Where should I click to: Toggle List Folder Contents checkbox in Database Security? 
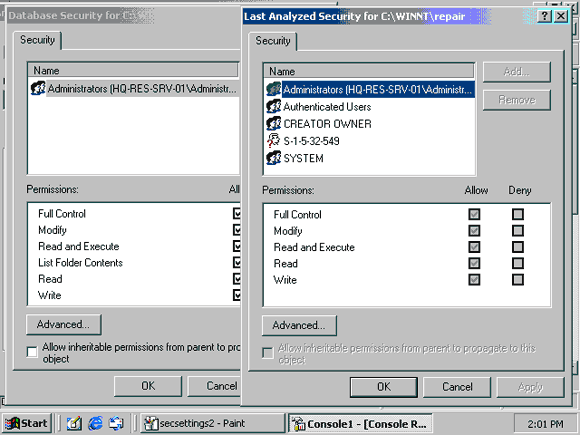pos(237,262)
